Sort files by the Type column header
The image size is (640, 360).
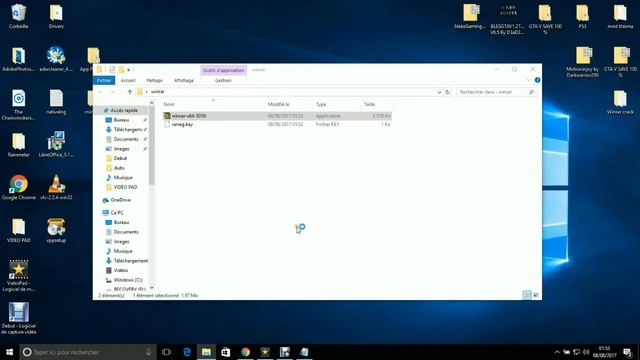(321, 104)
